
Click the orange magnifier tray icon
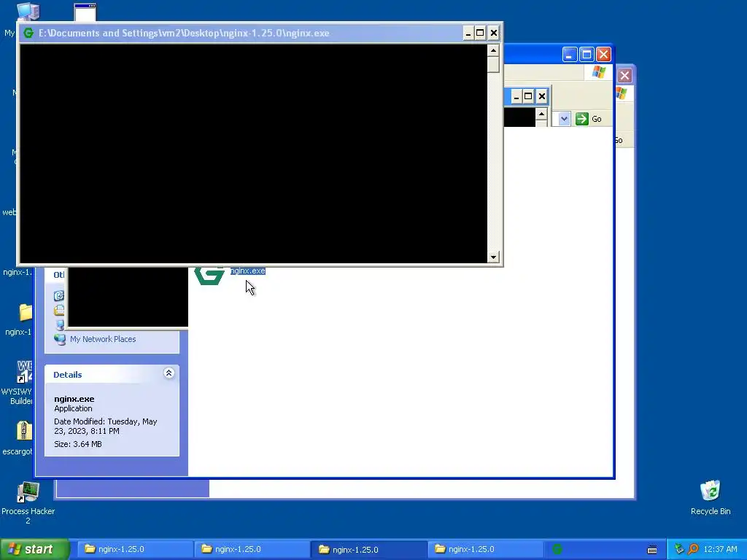point(693,549)
